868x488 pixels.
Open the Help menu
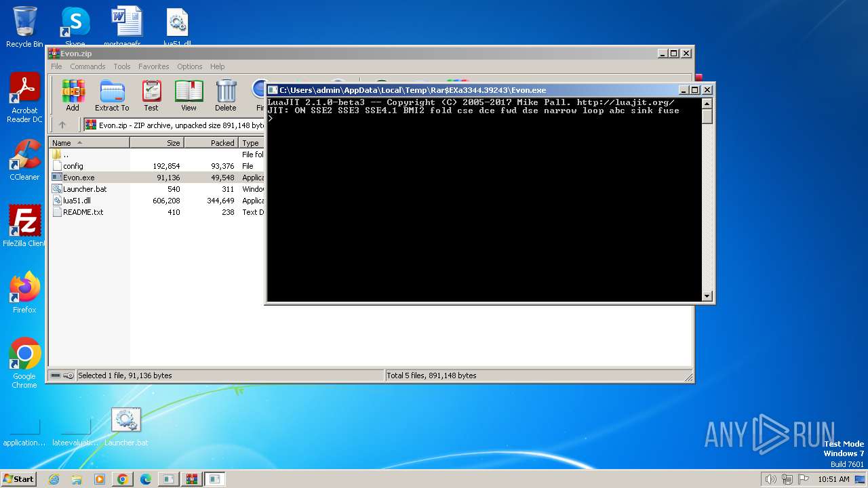[x=217, y=66]
